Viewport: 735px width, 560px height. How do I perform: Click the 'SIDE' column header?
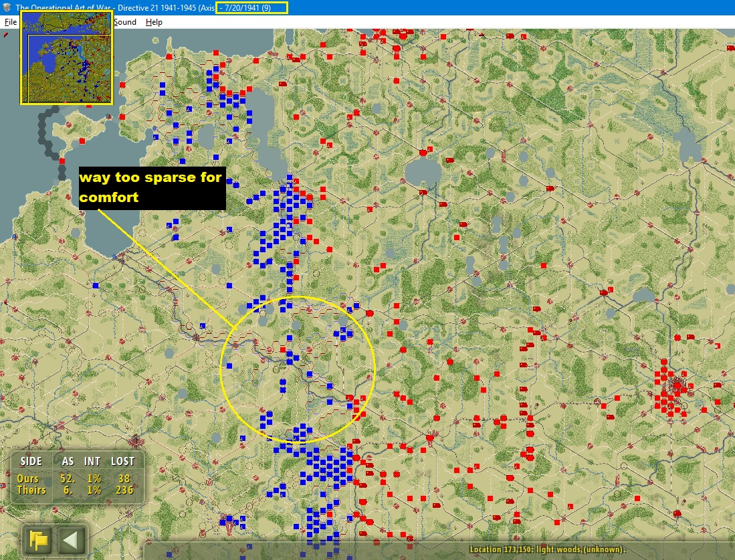(31, 462)
